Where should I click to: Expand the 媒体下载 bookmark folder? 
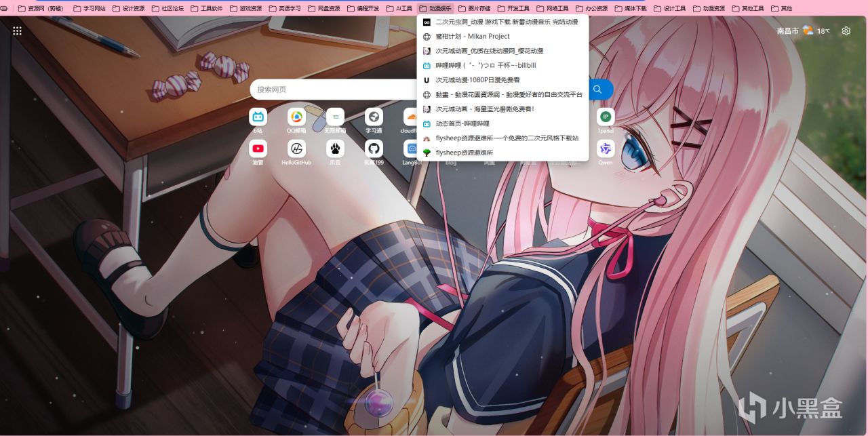[x=631, y=9]
